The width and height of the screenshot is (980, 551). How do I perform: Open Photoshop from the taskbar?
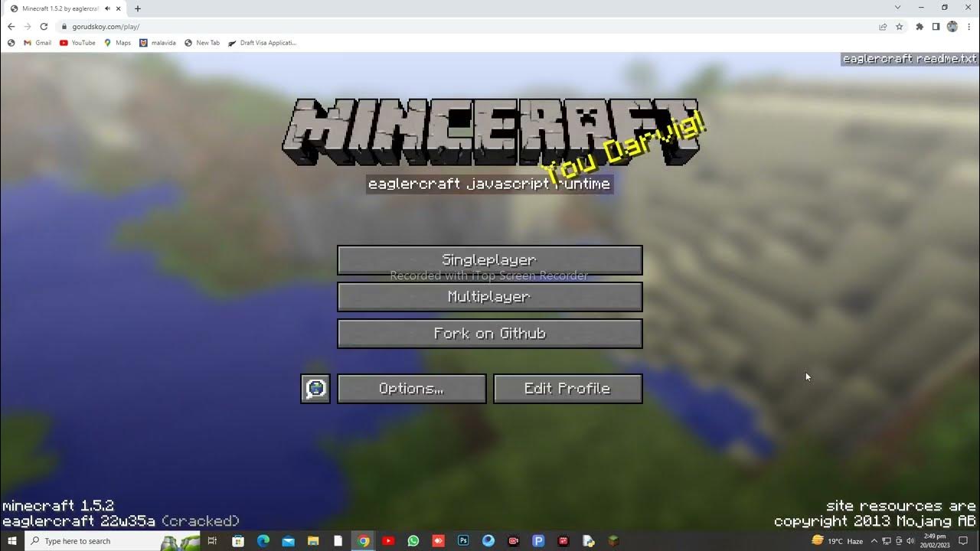(463, 541)
